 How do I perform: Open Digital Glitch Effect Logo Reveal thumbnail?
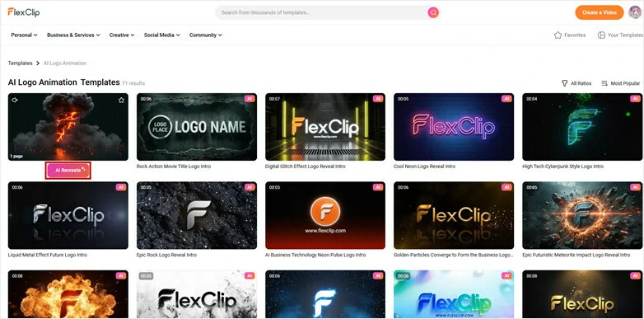(x=325, y=127)
